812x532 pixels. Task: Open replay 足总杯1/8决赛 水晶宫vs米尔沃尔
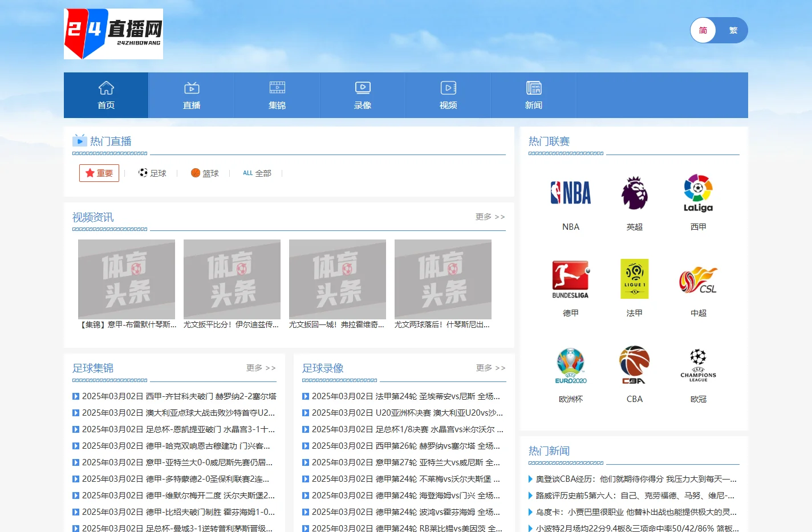coord(408,429)
